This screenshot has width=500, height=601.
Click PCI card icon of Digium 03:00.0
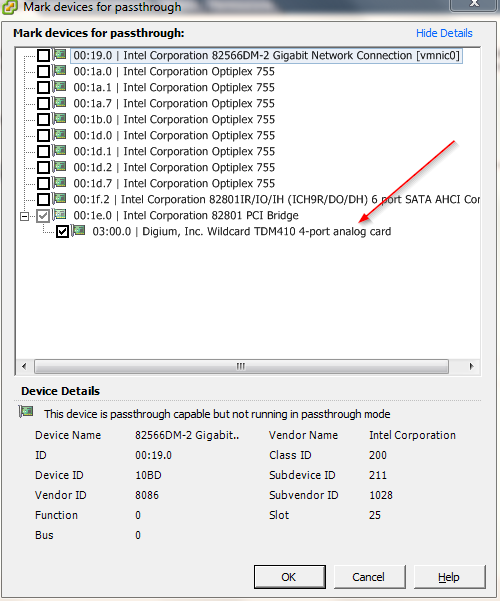click(79, 230)
